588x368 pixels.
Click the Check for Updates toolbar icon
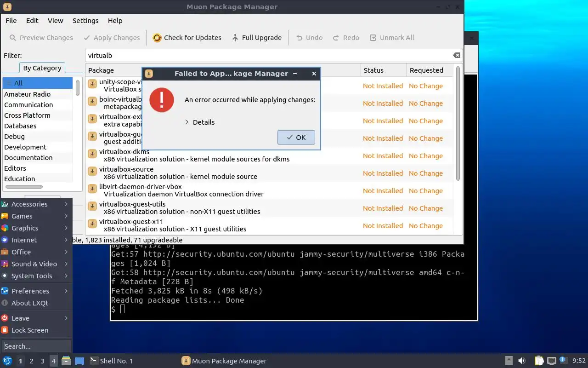[157, 38]
